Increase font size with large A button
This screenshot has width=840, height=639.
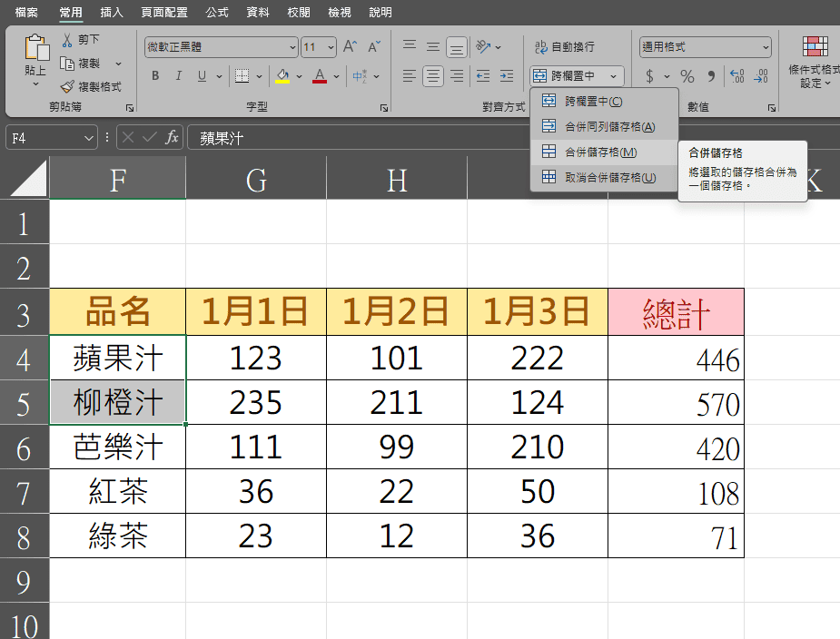pyautogui.click(x=350, y=46)
